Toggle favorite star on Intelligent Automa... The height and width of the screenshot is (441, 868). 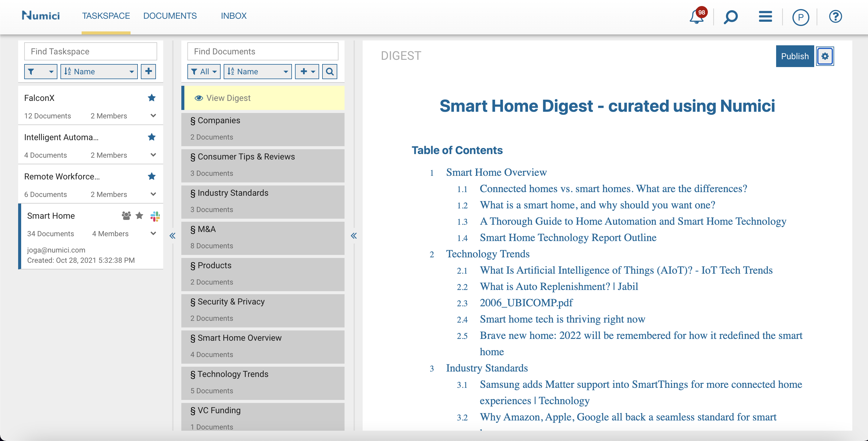pos(152,137)
